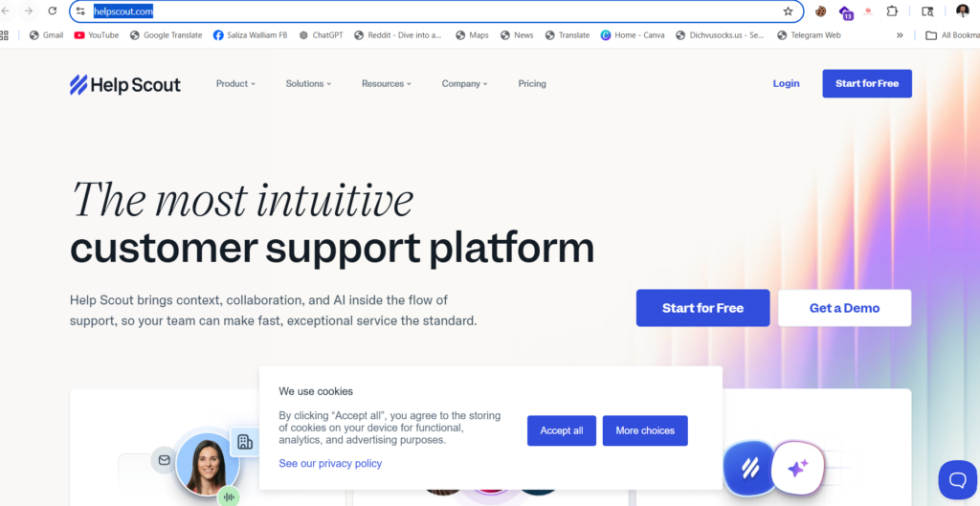
Task: Accept all cookies
Action: pyautogui.click(x=561, y=430)
